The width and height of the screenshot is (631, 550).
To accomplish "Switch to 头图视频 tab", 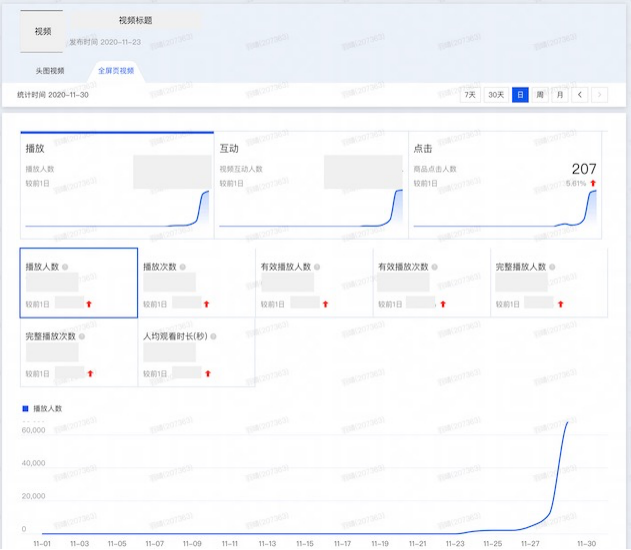I will click(50, 71).
